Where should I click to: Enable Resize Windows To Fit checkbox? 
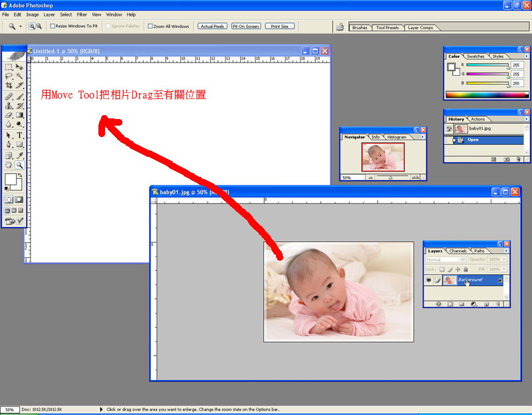tap(53, 27)
